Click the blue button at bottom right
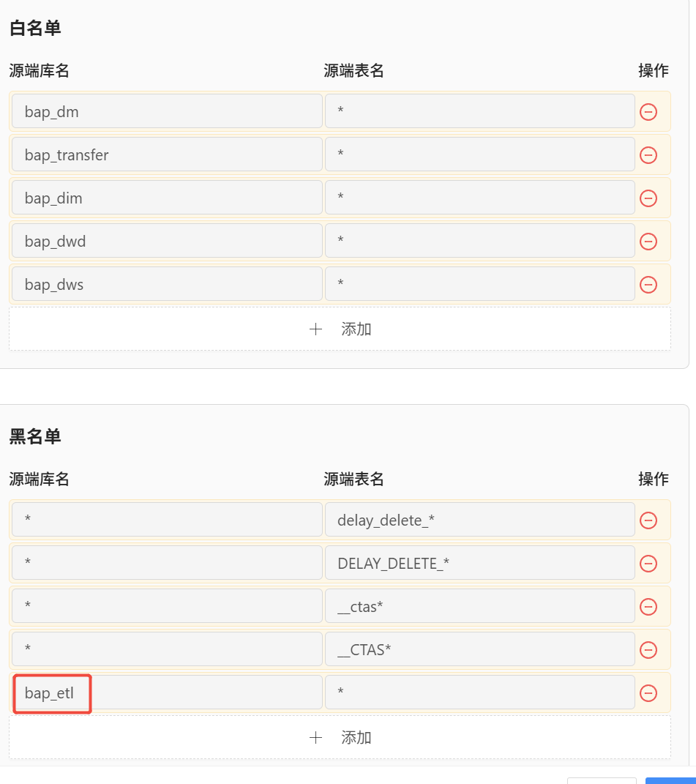The width and height of the screenshot is (696, 784). pyautogui.click(x=670, y=780)
